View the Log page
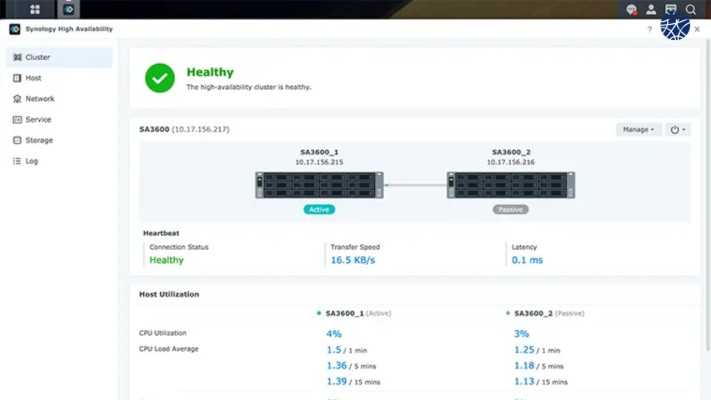Image resolution: width=711 pixels, height=400 pixels. point(59,161)
